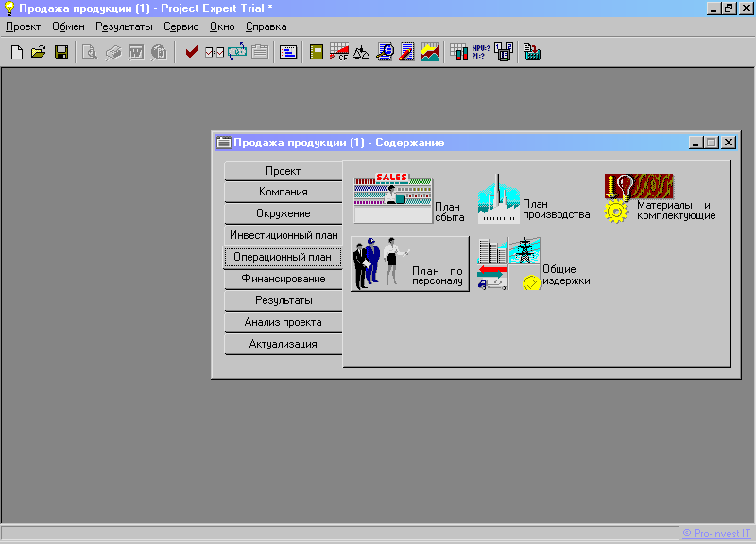The width and height of the screenshot is (756, 544).
Task: Open План производства factory icon
Action: click(x=534, y=199)
